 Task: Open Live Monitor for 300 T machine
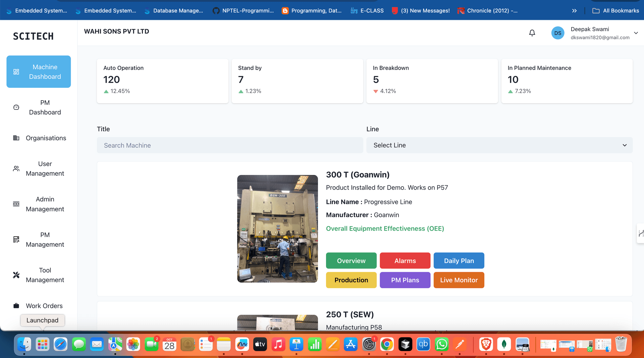click(459, 280)
